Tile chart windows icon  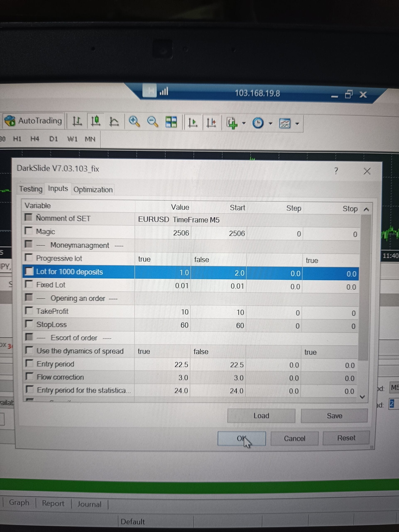click(171, 122)
